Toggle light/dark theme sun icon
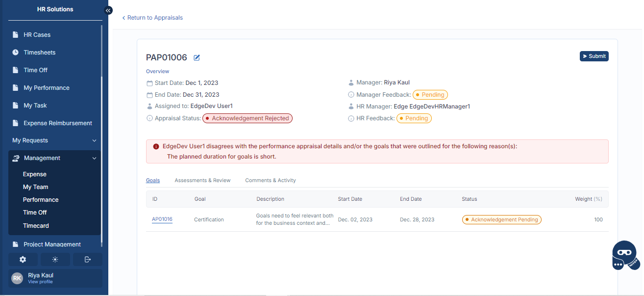This screenshot has height=296, width=644. (x=55, y=260)
